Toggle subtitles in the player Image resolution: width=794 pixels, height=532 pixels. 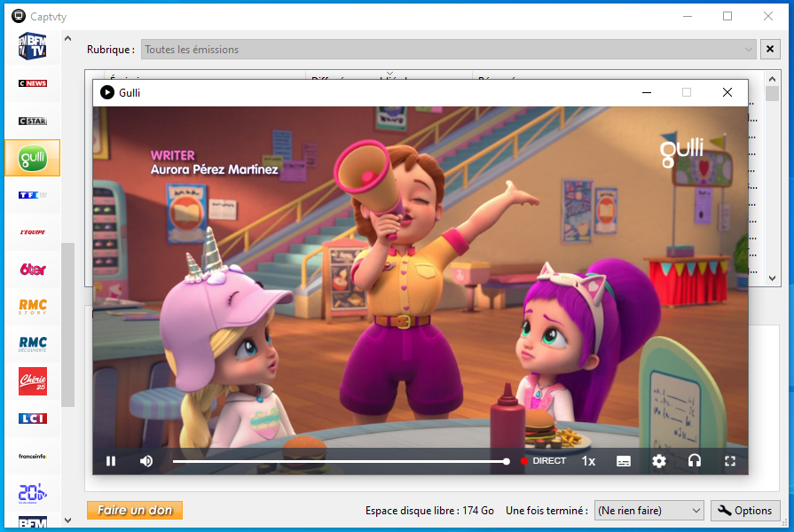pyautogui.click(x=624, y=461)
